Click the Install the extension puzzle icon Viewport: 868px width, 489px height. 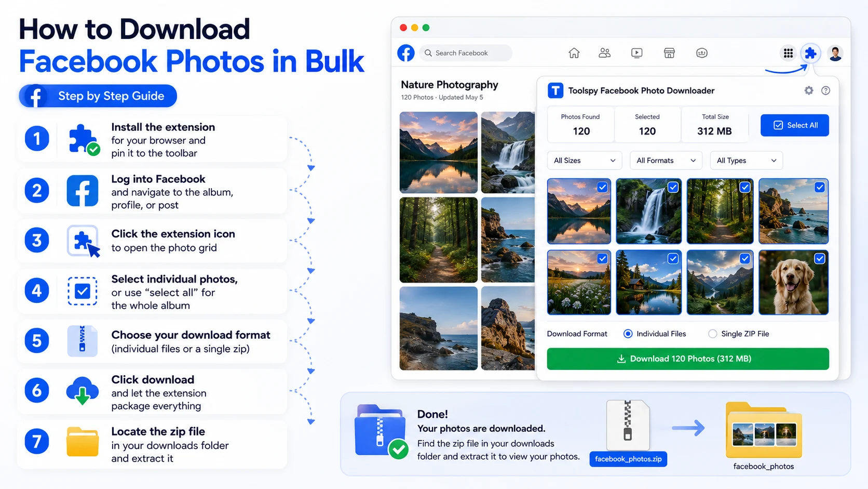84,139
